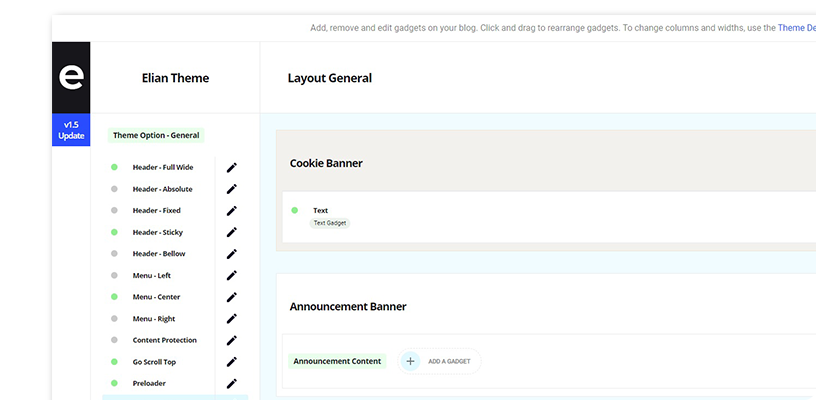816x400 pixels.
Task: Click the Elian Theme title
Action: tap(175, 78)
